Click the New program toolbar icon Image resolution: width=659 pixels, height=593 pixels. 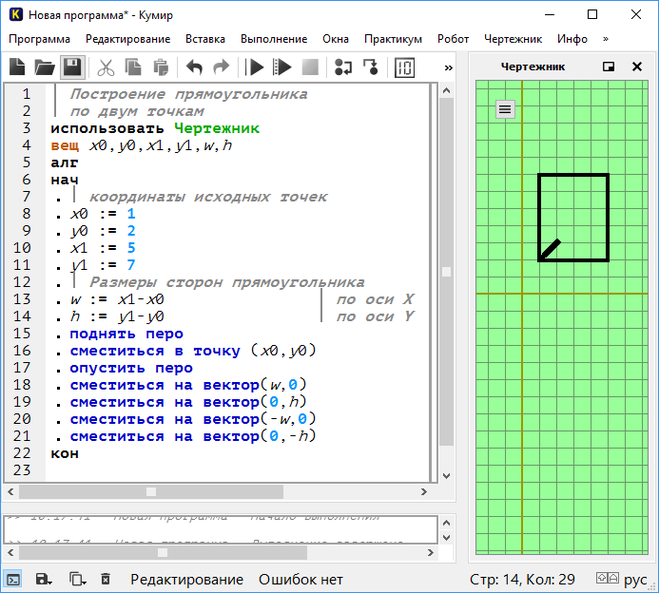(x=17, y=67)
